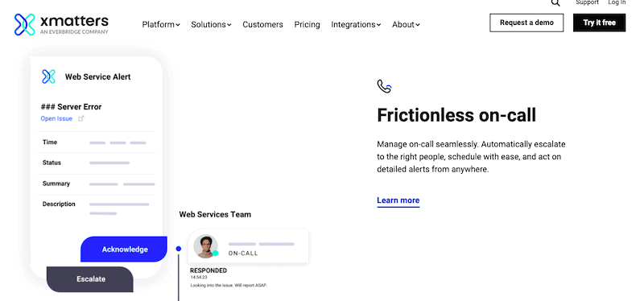644x301 pixels.
Task: Click the blue timeline dot marker
Action: (x=178, y=249)
